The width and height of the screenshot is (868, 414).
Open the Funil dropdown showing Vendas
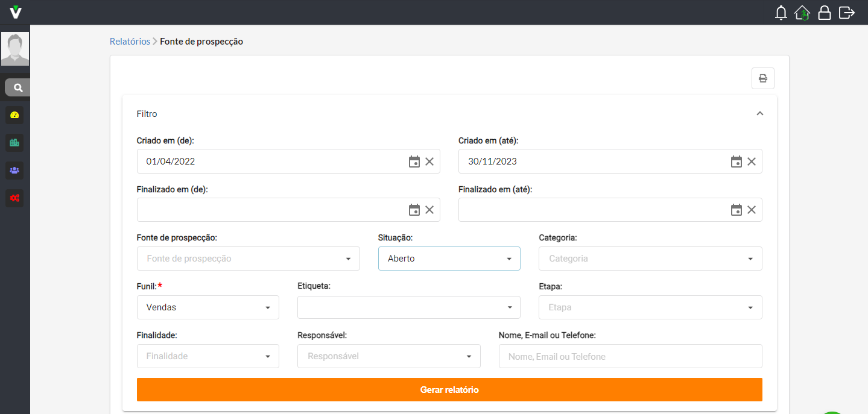tap(208, 307)
